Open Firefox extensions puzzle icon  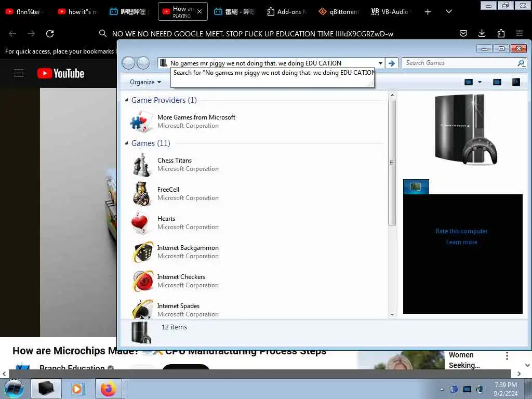[501, 33]
